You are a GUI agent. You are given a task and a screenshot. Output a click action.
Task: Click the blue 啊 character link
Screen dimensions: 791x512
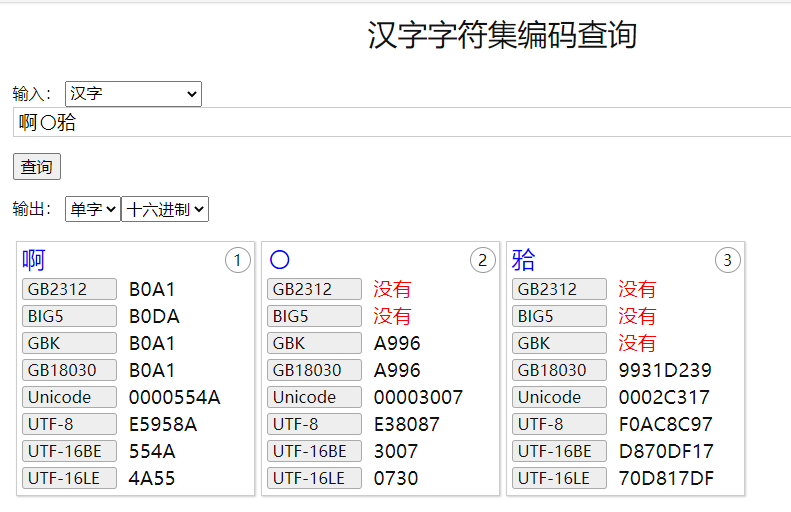pos(34,261)
